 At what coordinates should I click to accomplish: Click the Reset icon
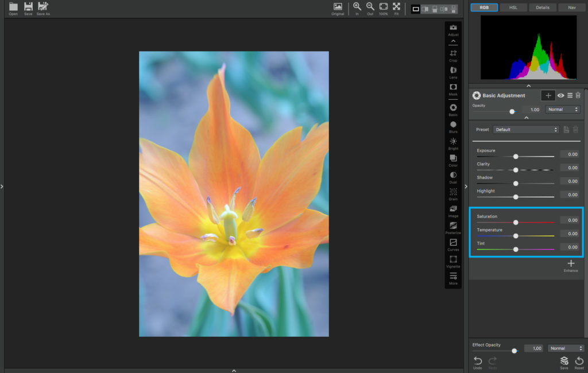click(x=579, y=360)
